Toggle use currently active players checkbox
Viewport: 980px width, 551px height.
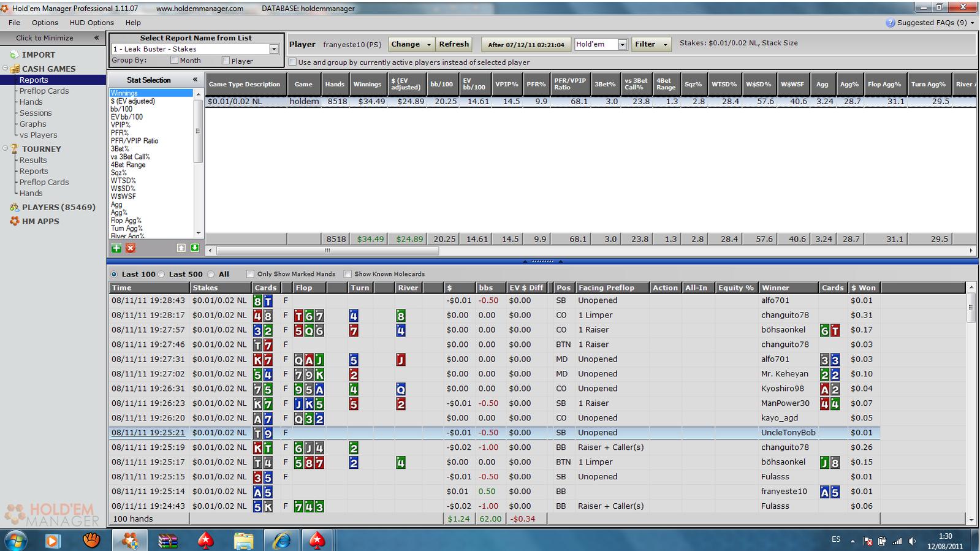(292, 62)
